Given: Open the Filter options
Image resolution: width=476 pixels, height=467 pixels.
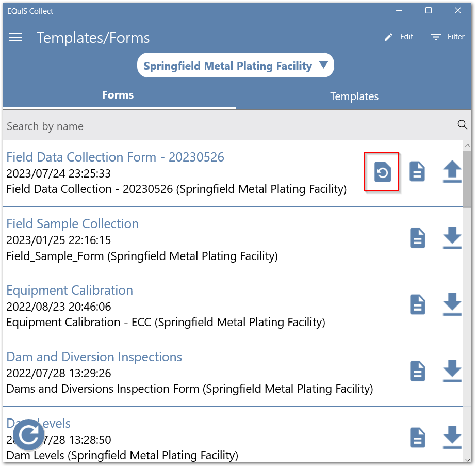Looking at the screenshot, I should [448, 37].
